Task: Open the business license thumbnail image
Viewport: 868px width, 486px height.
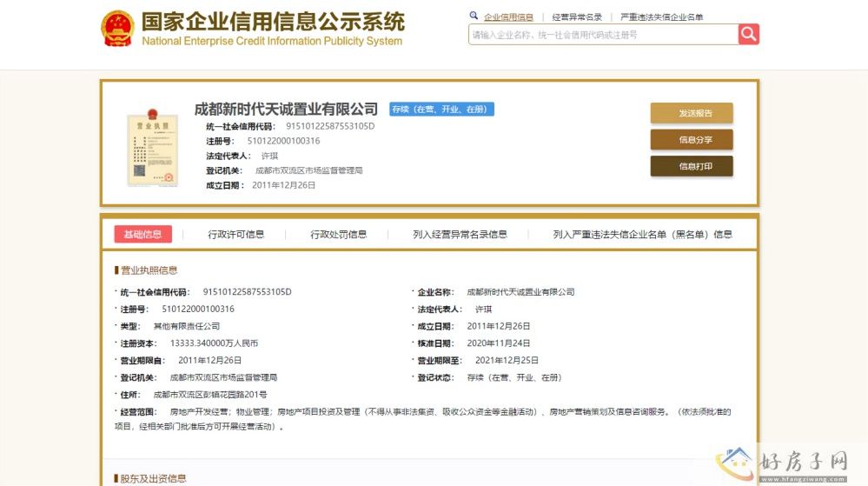Action: click(x=152, y=148)
